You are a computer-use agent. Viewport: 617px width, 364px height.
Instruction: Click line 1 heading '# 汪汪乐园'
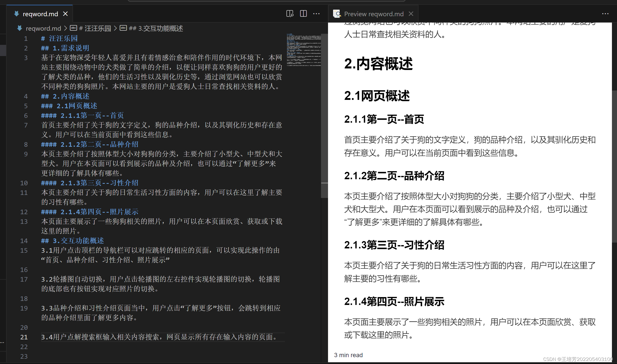59,39
